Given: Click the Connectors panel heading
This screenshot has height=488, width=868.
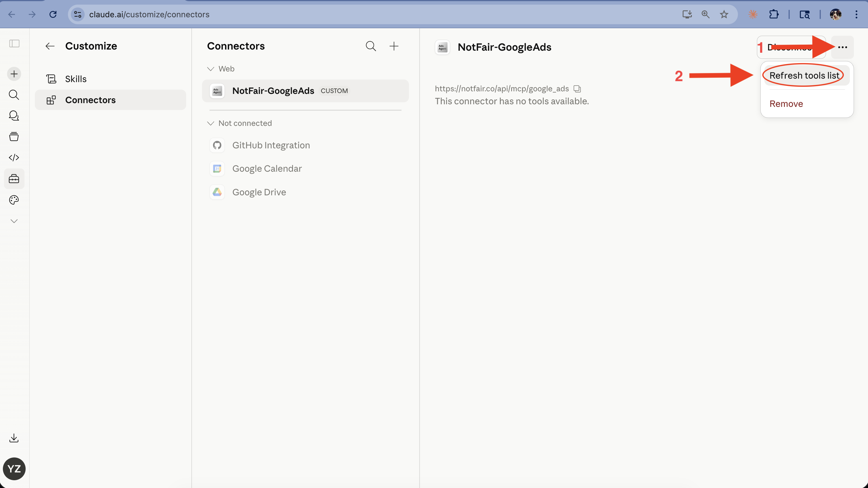Looking at the screenshot, I should click(236, 46).
